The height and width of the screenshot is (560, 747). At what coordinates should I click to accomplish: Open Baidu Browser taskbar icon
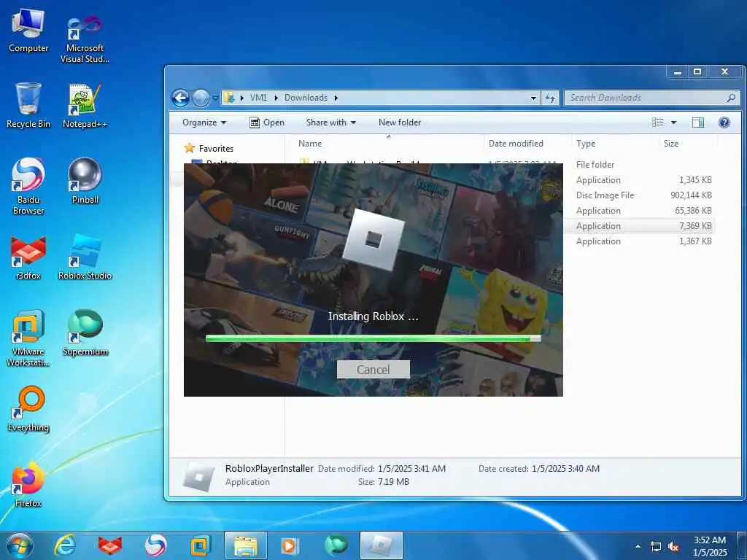click(155, 545)
